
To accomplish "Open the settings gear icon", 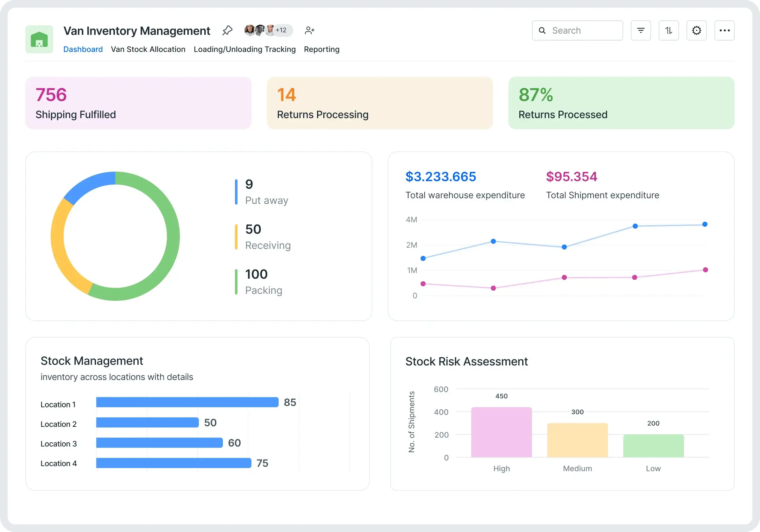I will 696,30.
